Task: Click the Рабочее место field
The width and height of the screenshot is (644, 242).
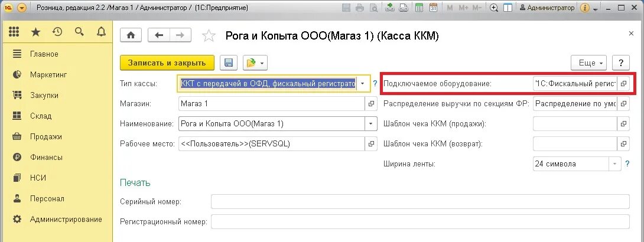Action: [x=272, y=143]
